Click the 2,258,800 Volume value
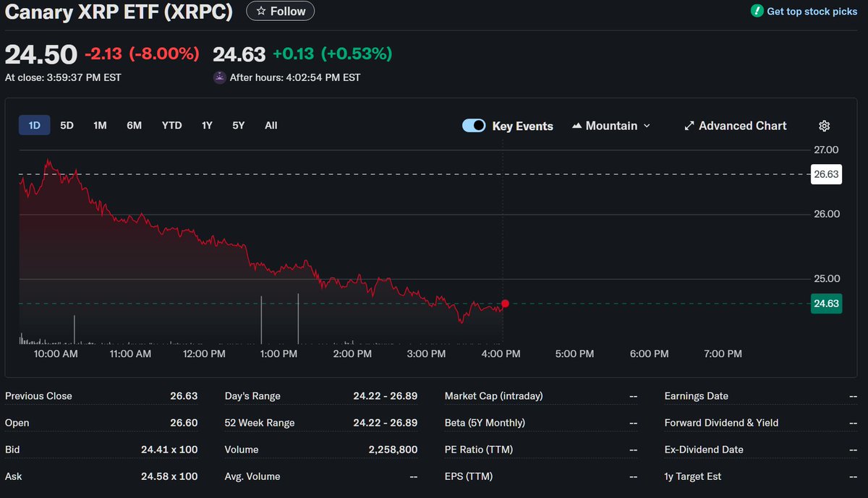Image resolution: width=868 pixels, height=498 pixels. click(x=394, y=449)
